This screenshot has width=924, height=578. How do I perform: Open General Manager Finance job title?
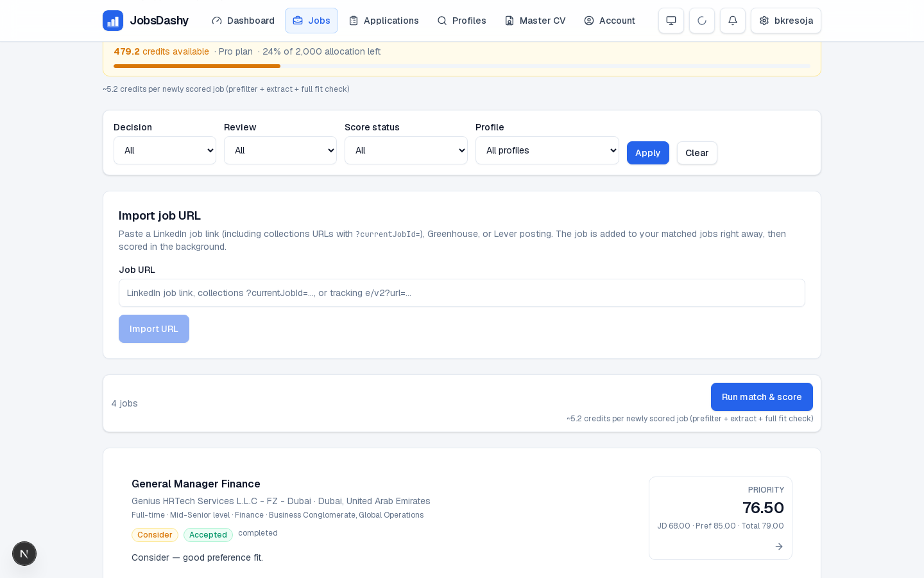pos(196,484)
